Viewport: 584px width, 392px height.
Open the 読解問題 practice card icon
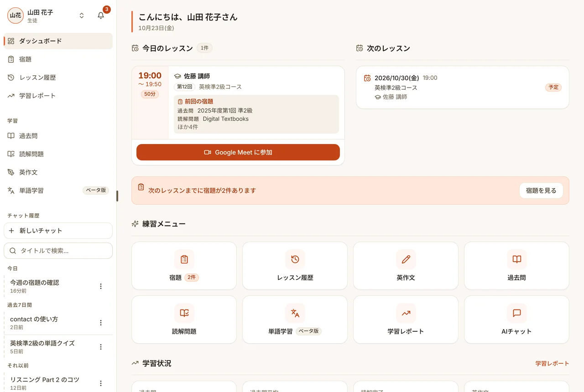pyautogui.click(x=184, y=313)
